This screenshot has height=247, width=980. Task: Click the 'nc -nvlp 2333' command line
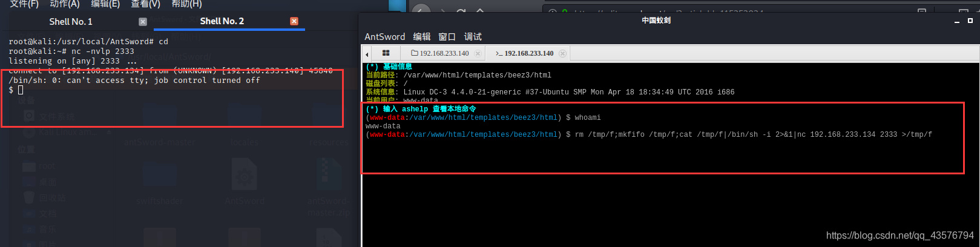[71, 51]
